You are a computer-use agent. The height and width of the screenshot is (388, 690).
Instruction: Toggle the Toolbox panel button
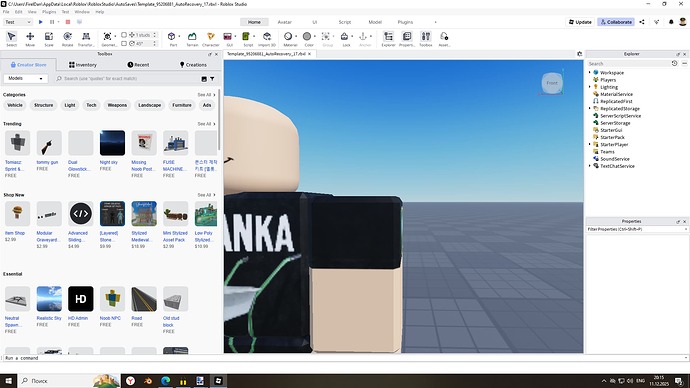[426, 39]
